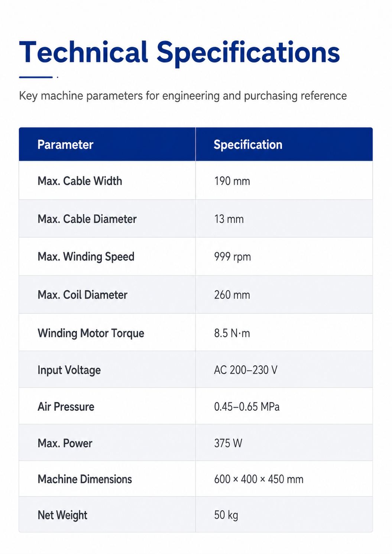Click the 0.45–0.65 MPa air pressure value
Screen dimensions: 392x554
pyautogui.click(x=247, y=406)
